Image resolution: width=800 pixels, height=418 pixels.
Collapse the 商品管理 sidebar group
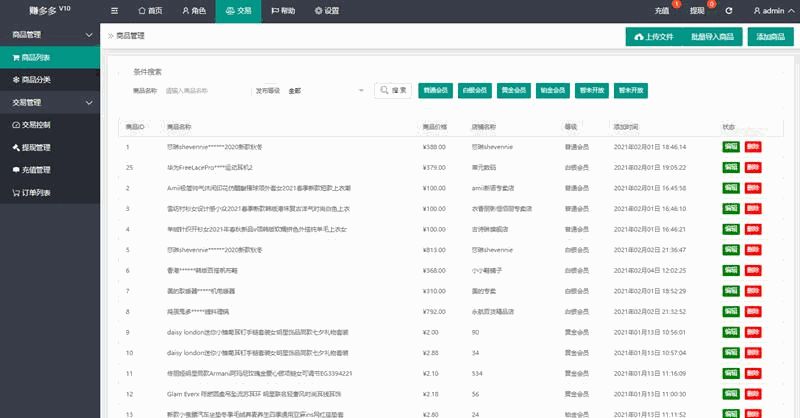(x=49, y=35)
